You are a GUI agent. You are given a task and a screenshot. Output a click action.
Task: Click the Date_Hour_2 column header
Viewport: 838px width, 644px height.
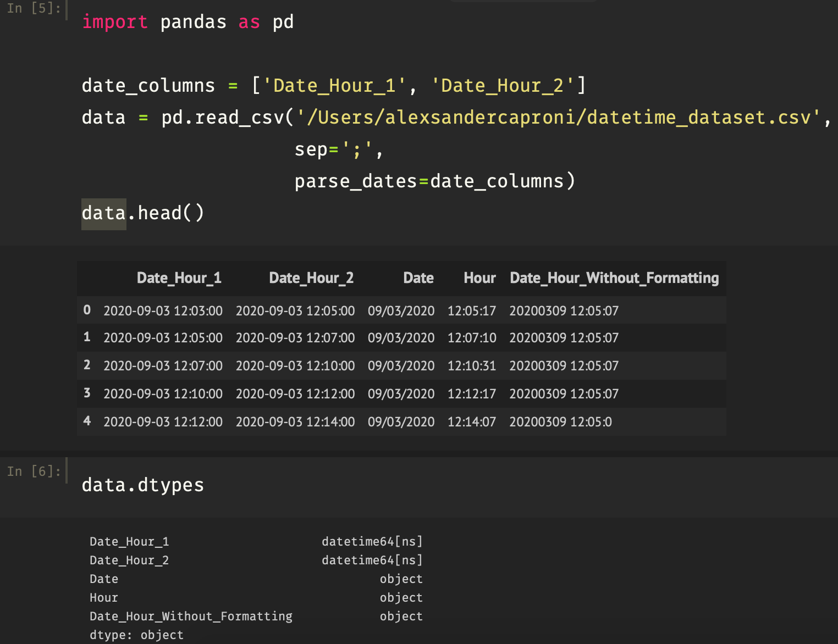[x=311, y=278]
